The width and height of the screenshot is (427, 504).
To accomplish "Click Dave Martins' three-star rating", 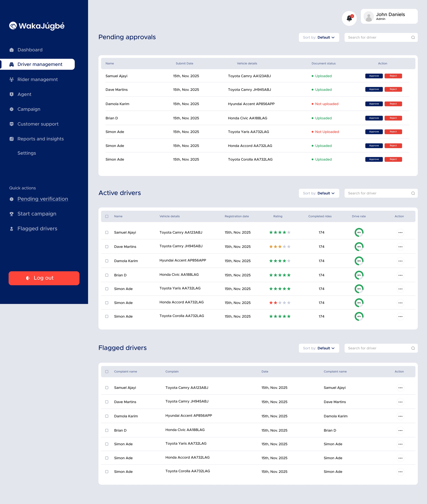I will (280, 247).
